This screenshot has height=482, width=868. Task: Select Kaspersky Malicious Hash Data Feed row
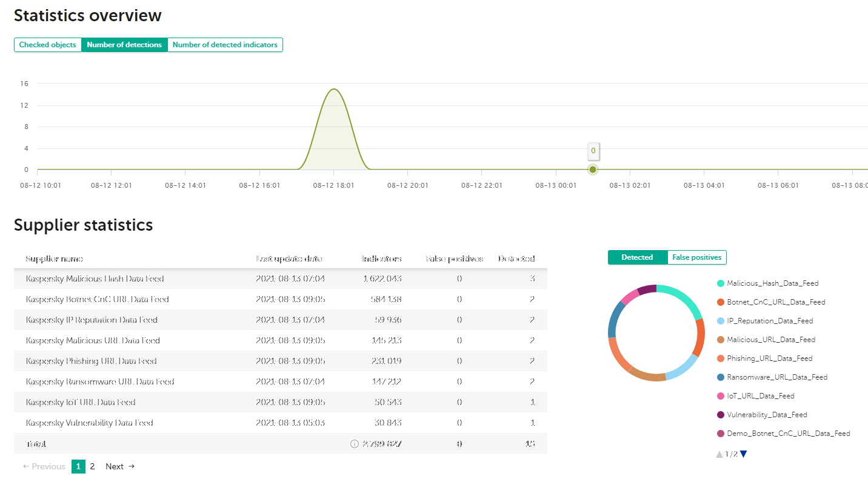[x=281, y=279]
